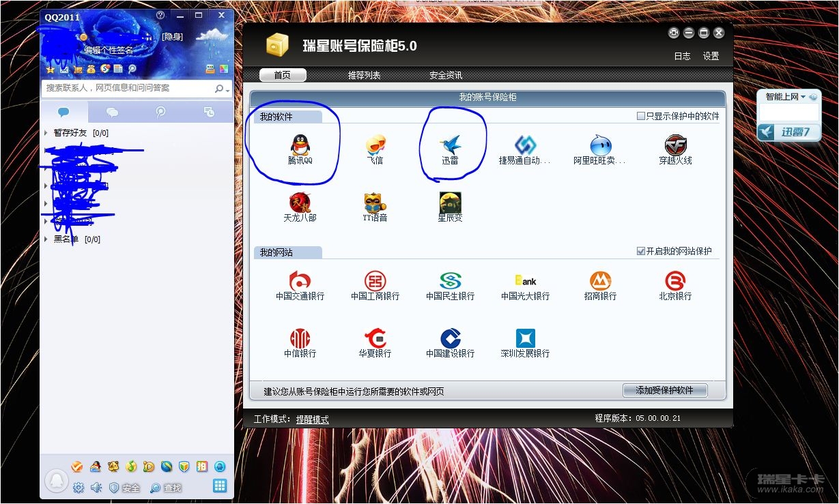Open QQ Zone star icon in QQ
The width and height of the screenshot is (839, 504).
click(x=50, y=69)
